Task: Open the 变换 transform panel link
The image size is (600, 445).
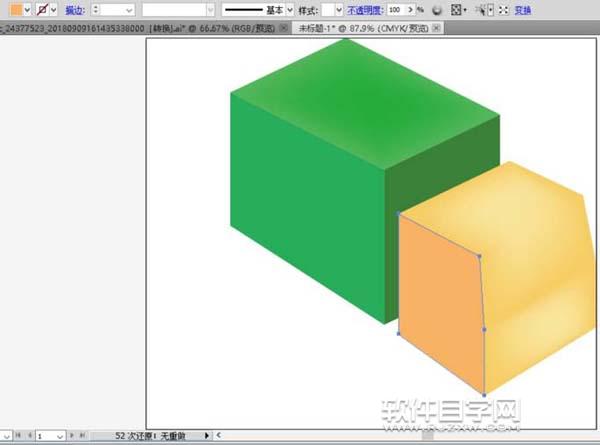Action: pyautogui.click(x=522, y=10)
